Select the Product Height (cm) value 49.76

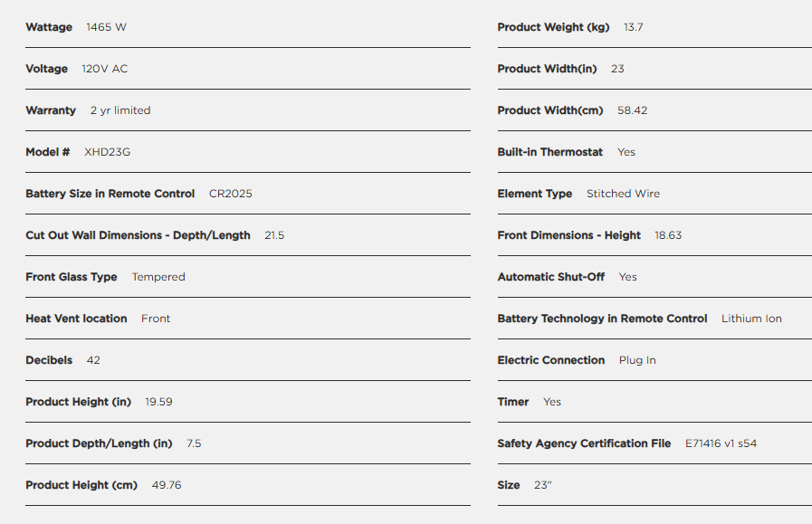[167, 485]
